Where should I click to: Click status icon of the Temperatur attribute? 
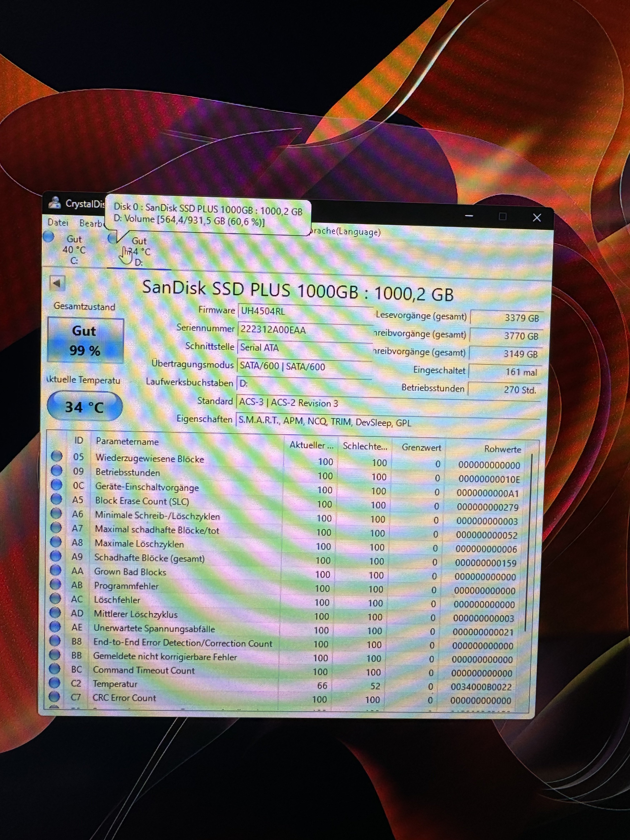click(x=55, y=683)
